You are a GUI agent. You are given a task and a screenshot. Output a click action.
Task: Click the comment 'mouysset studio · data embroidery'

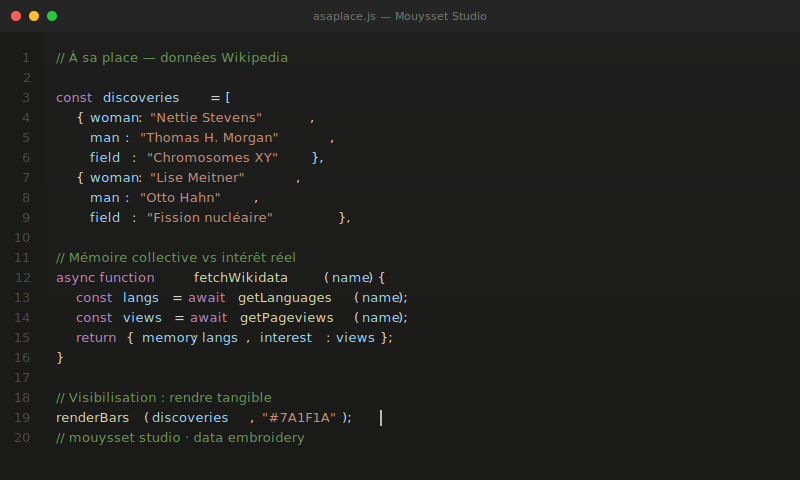(186, 438)
